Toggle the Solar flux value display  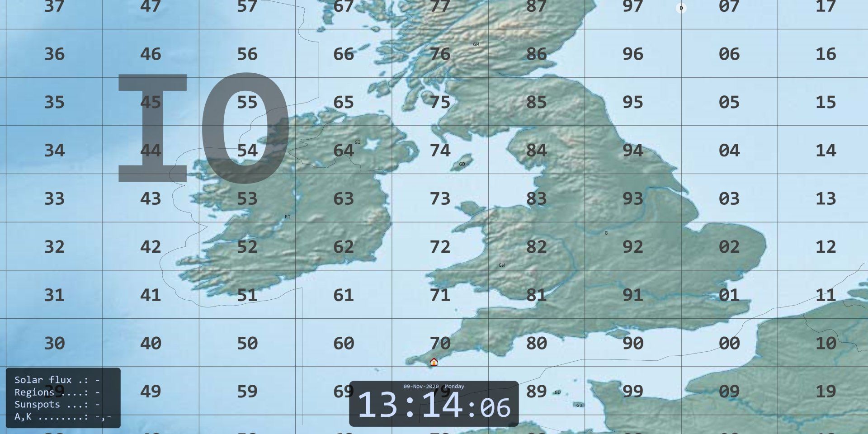57,380
